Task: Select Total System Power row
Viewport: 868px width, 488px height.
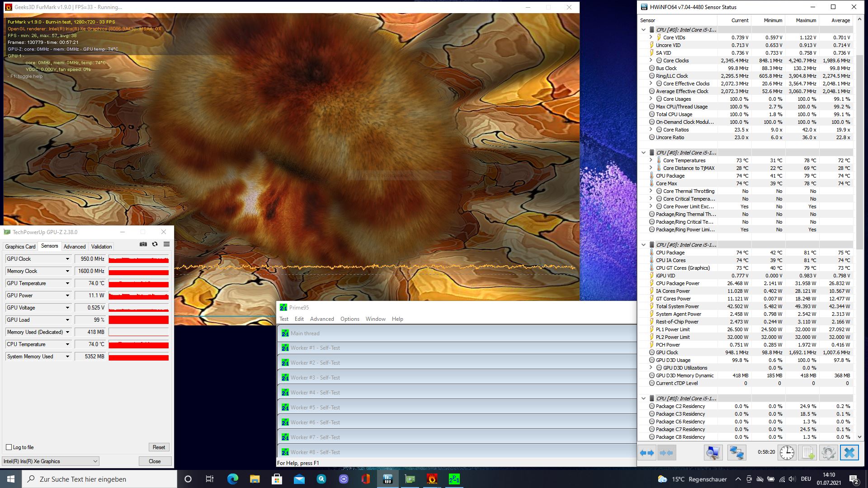Action: tap(745, 306)
